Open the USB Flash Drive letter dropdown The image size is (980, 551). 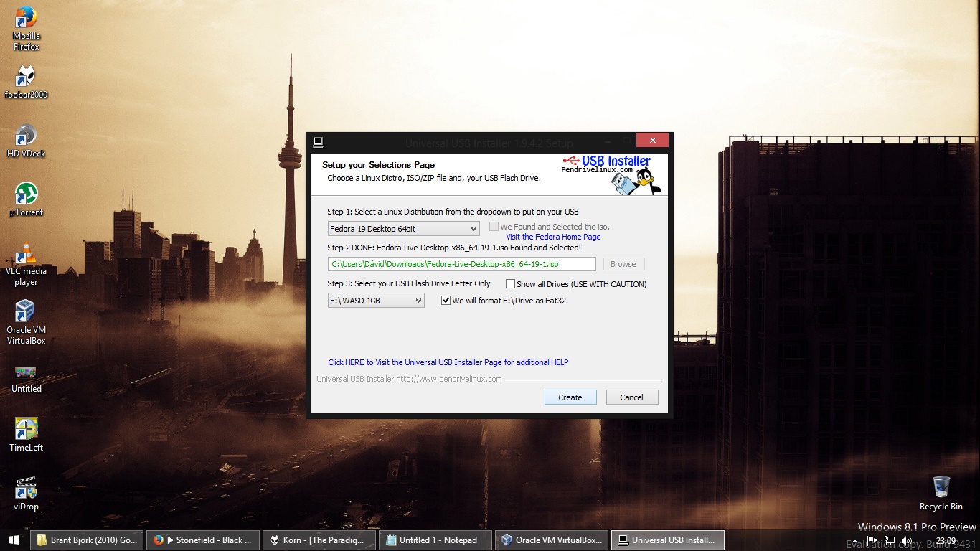[418, 300]
